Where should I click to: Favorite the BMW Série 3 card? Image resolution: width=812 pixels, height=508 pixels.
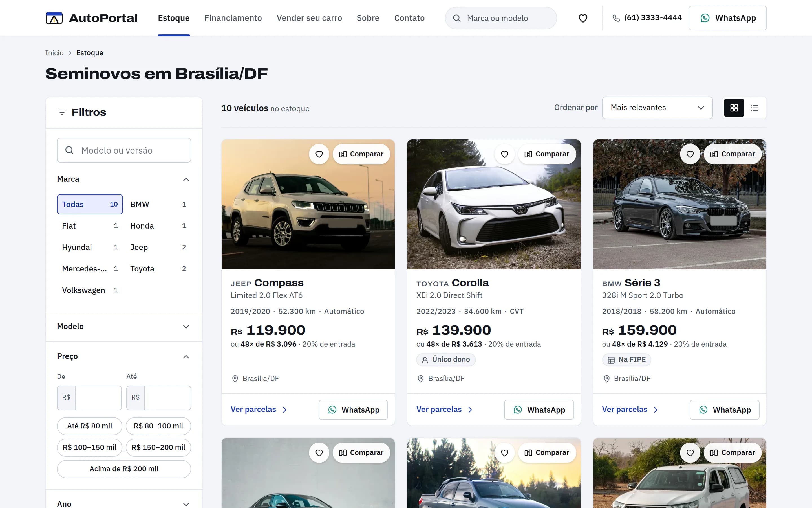[x=690, y=154]
